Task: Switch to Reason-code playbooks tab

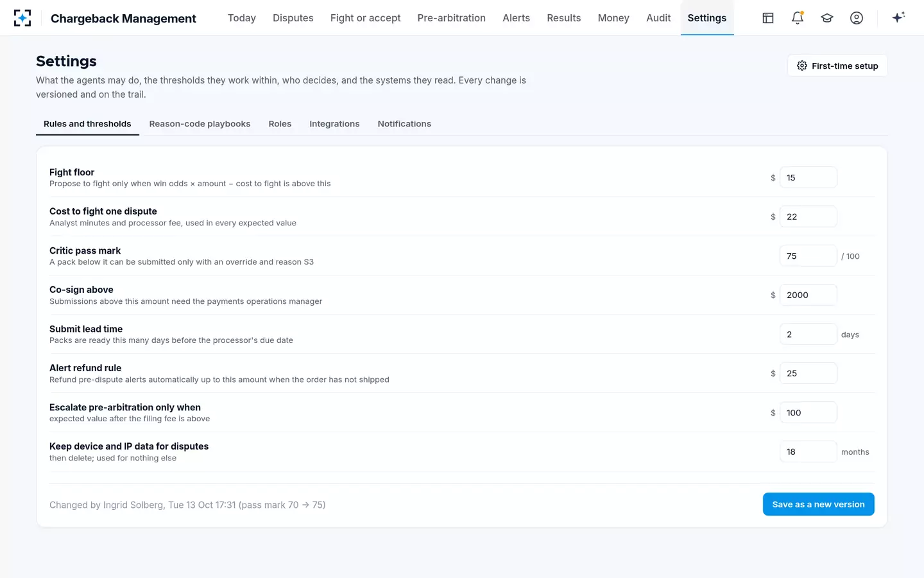Action: point(200,124)
